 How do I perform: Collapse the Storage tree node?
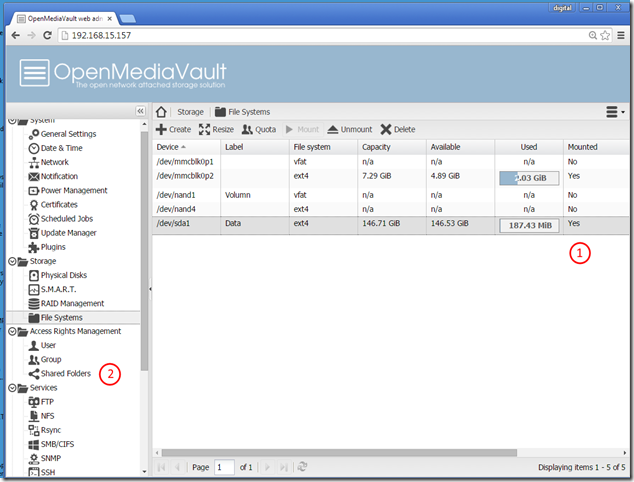(12, 261)
